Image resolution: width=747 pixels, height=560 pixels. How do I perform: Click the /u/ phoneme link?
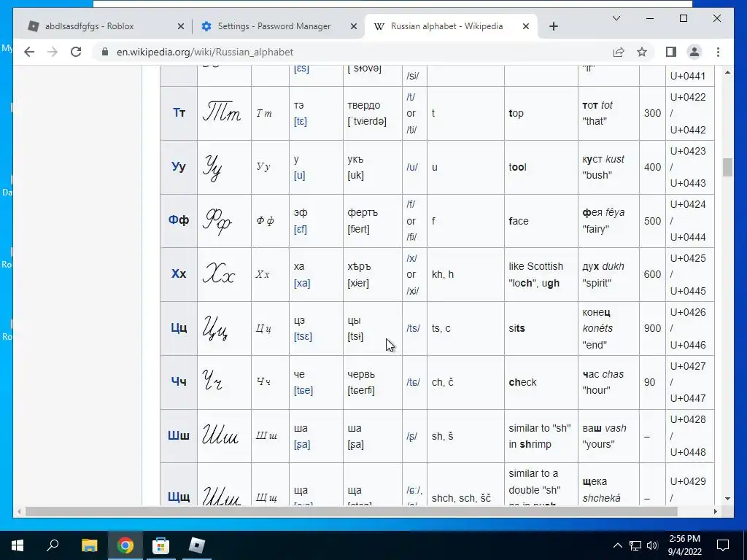[x=413, y=167]
